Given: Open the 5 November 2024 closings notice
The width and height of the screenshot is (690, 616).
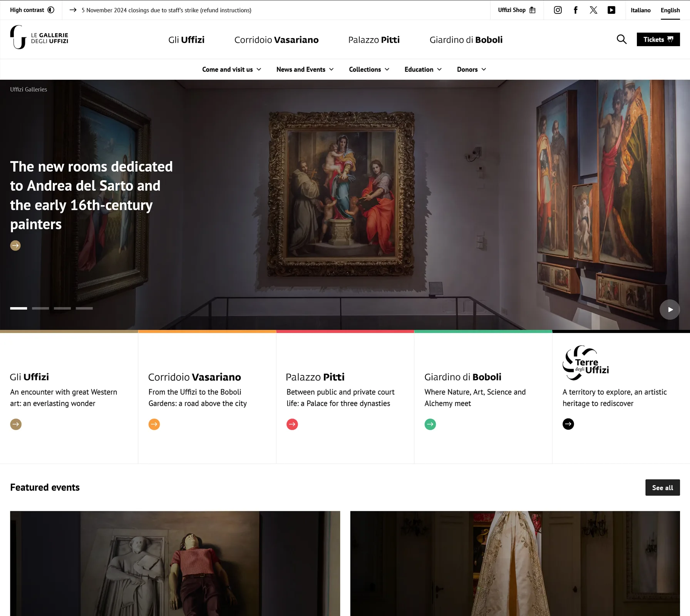Looking at the screenshot, I should [x=160, y=10].
